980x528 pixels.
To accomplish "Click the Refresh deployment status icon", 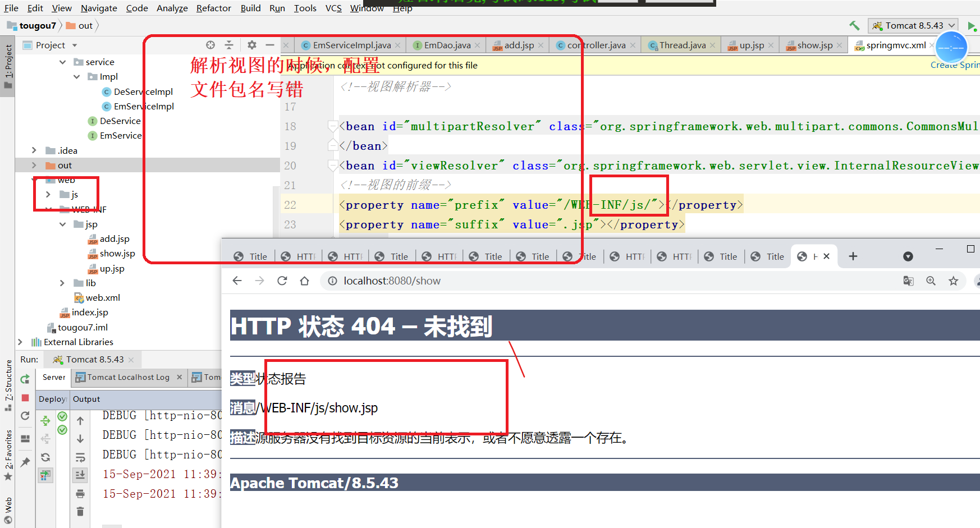I will pyautogui.click(x=45, y=457).
